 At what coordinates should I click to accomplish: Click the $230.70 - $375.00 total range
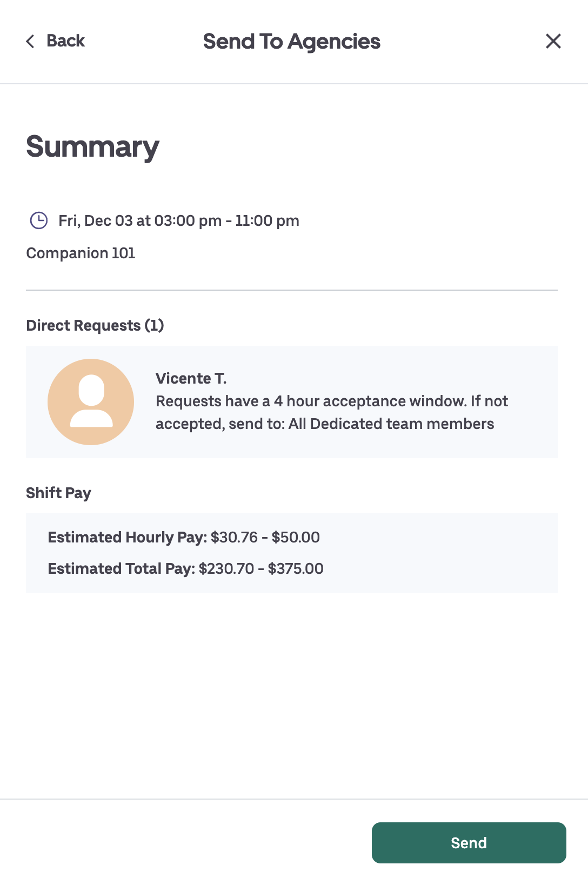pos(261,568)
